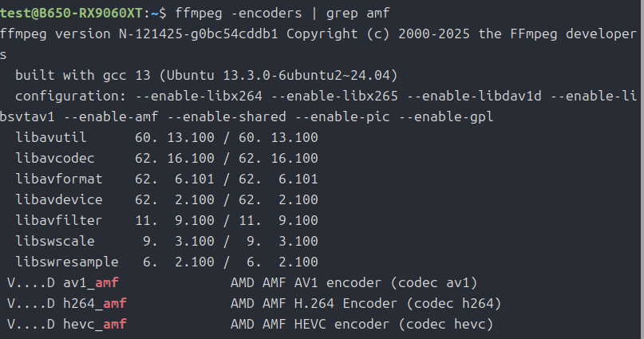
Task: Click the libavformat library name
Action: pyautogui.click(x=60, y=179)
